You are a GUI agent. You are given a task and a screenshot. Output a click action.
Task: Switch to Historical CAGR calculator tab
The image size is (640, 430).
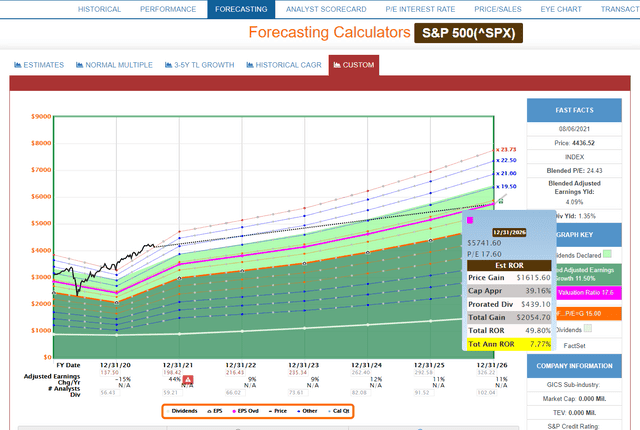[x=284, y=65]
